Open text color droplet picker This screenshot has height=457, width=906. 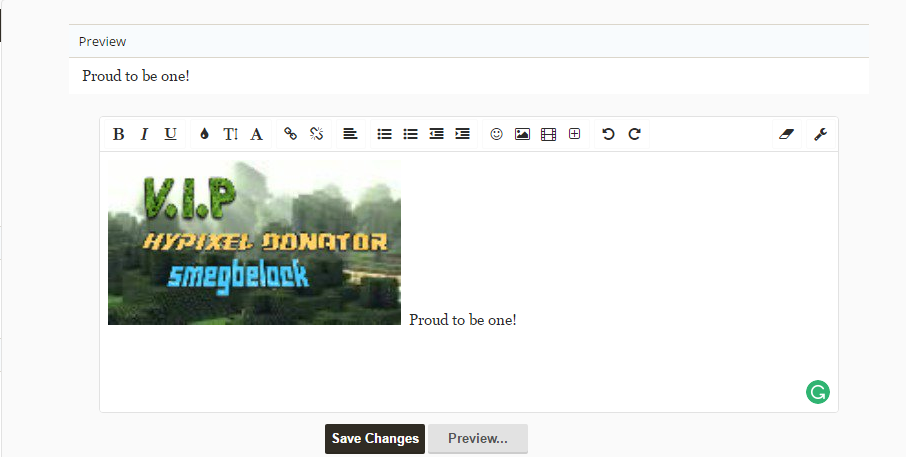[x=204, y=134]
